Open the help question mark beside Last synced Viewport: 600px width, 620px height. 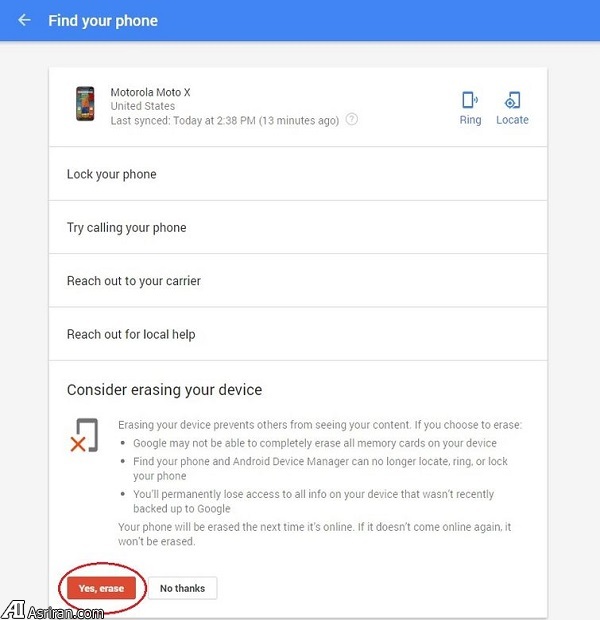point(352,119)
